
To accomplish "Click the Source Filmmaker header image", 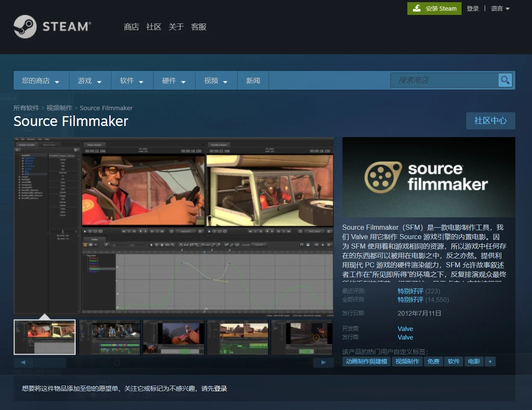I will coord(429,177).
